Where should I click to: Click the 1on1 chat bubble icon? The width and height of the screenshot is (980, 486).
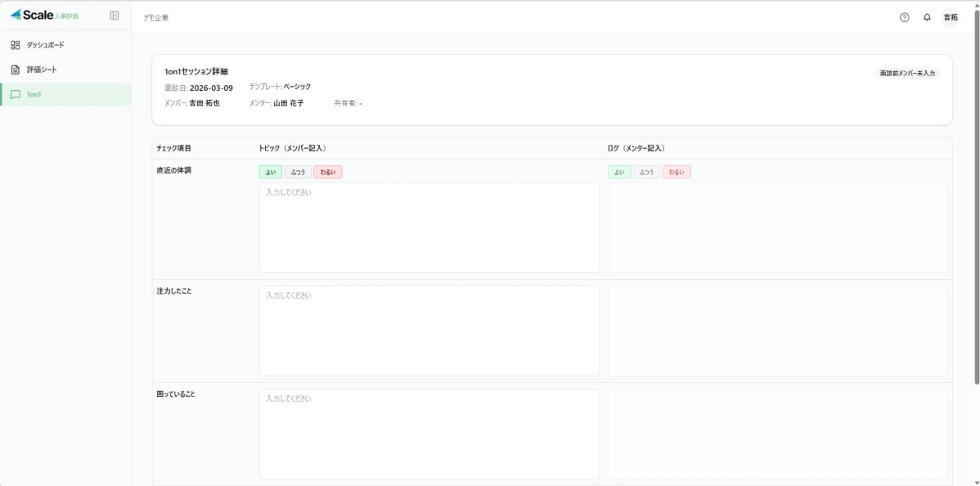pyautogui.click(x=16, y=94)
